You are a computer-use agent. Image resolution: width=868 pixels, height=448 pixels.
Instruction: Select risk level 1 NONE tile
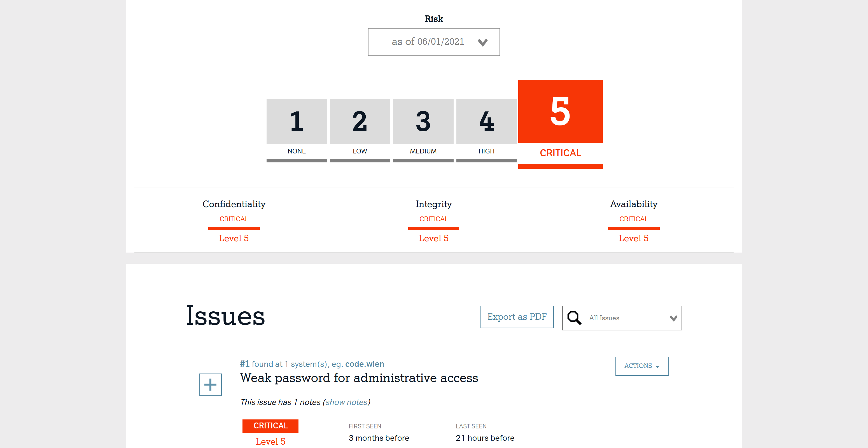click(x=297, y=122)
